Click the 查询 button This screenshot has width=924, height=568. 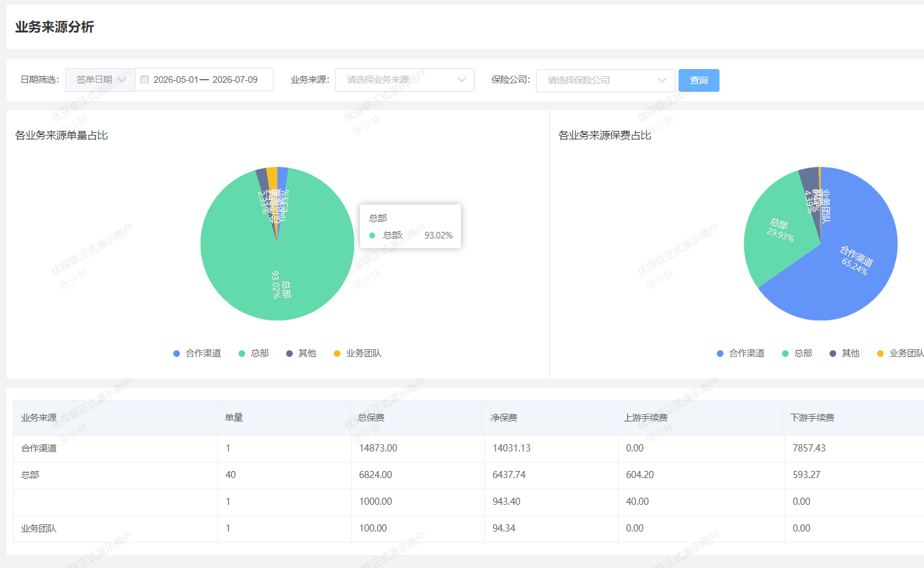(x=699, y=80)
